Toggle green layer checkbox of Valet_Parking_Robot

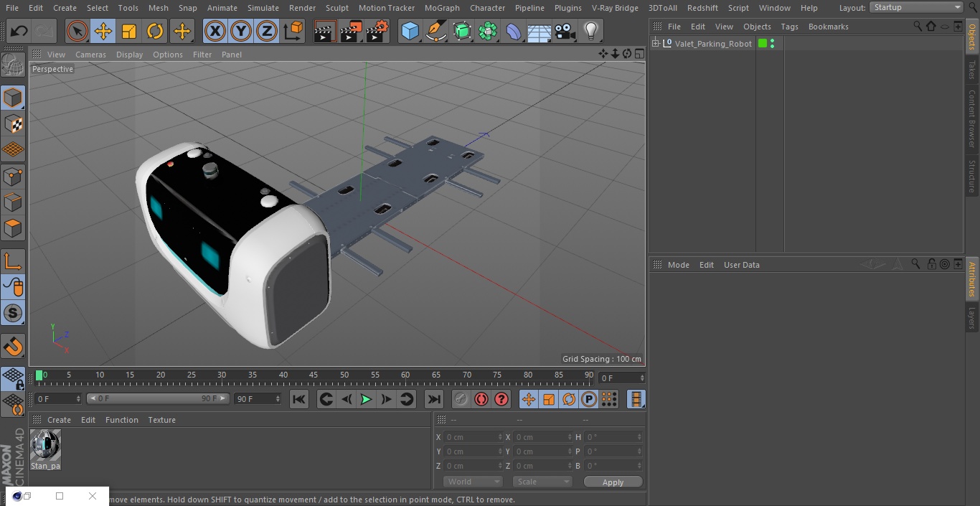click(x=763, y=44)
